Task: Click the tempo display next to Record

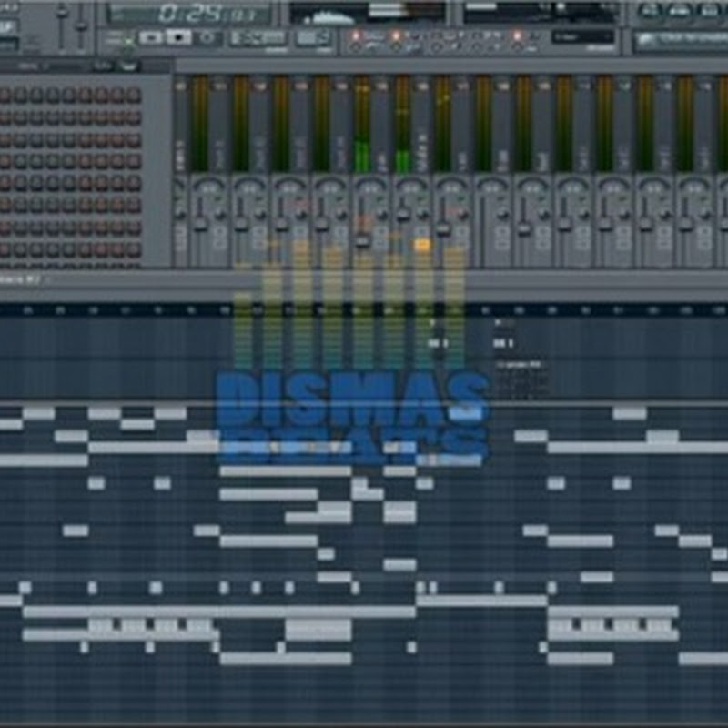Action: [x=258, y=38]
